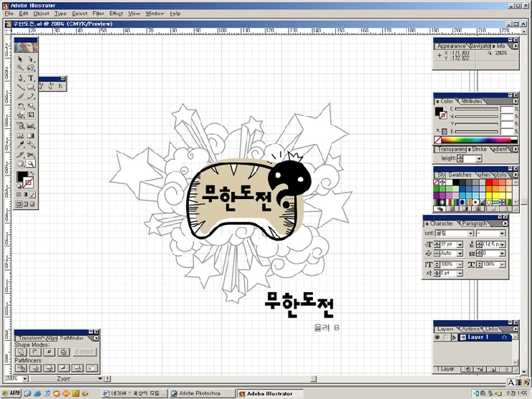The height and width of the screenshot is (399, 532).
Task: Open the File menu
Action: [9, 14]
